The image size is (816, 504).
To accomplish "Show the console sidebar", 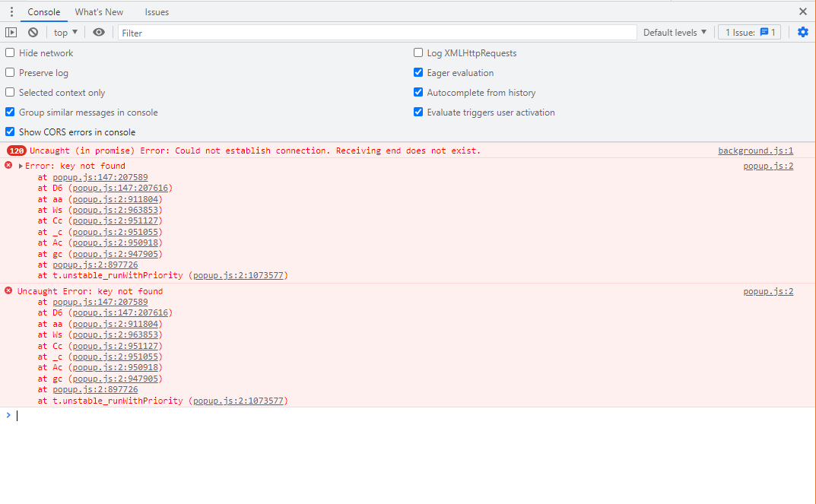I will 11,32.
